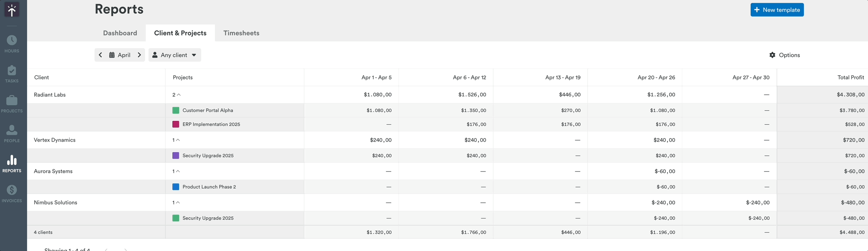Image resolution: width=868 pixels, height=251 pixels.
Task: Click blue swatch for Product Launch Phase 2
Action: click(x=176, y=187)
